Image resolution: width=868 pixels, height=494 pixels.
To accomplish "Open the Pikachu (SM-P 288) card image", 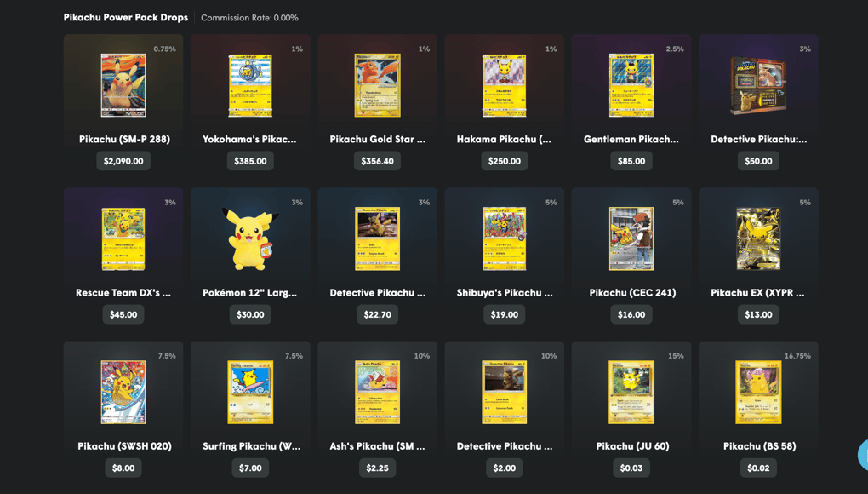I will click(x=123, y=85).
